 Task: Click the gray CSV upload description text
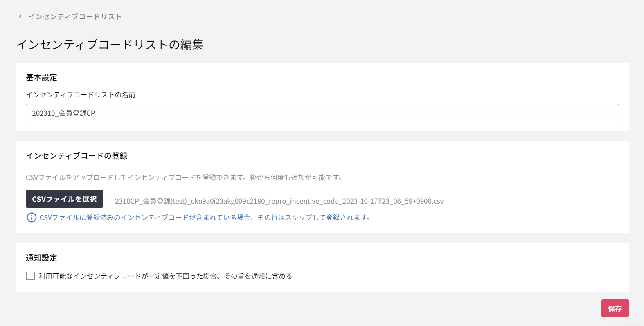pos(184,178)
